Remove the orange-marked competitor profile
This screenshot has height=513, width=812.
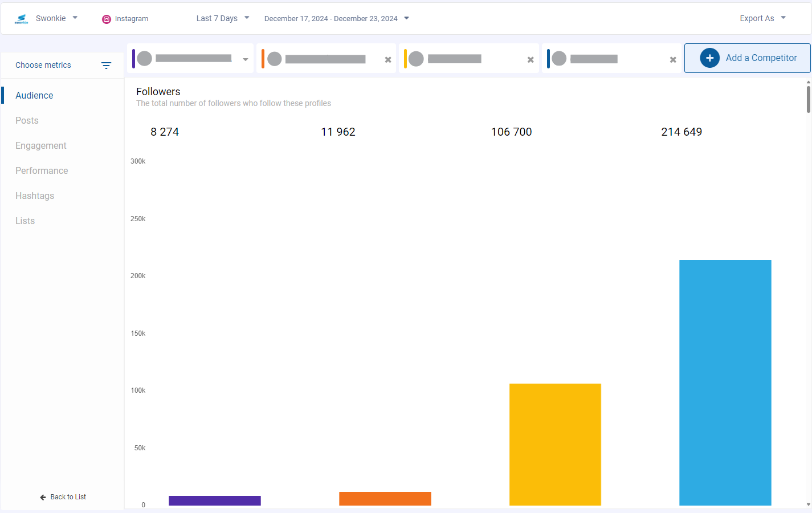(388, 60)
